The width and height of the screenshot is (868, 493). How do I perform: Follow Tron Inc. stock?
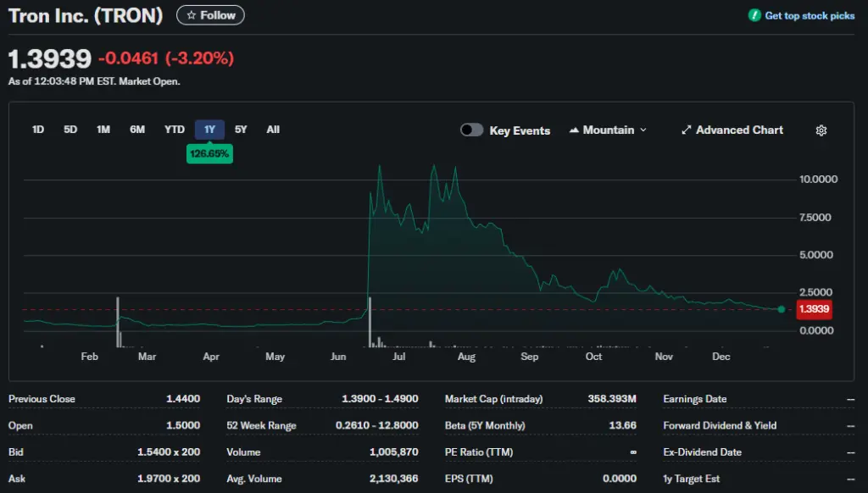tap(210, 15)
